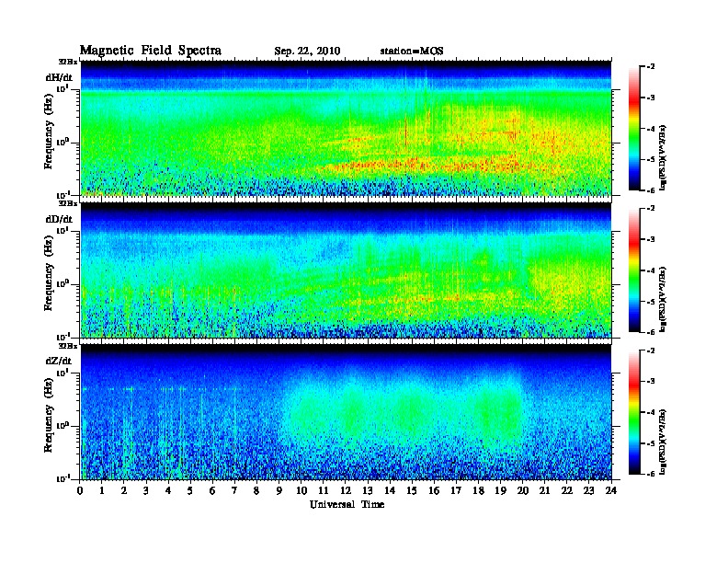Click the log PSD unit label beside the dZ/dt color scale
The height and width of the screenshot is (563, 728).
[x=663, y=442]
